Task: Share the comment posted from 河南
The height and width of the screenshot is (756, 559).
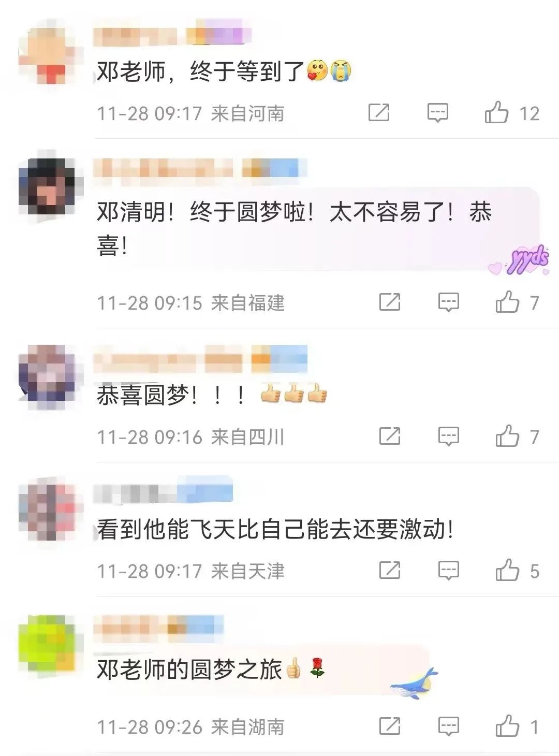Action: [x=378, y=112]
